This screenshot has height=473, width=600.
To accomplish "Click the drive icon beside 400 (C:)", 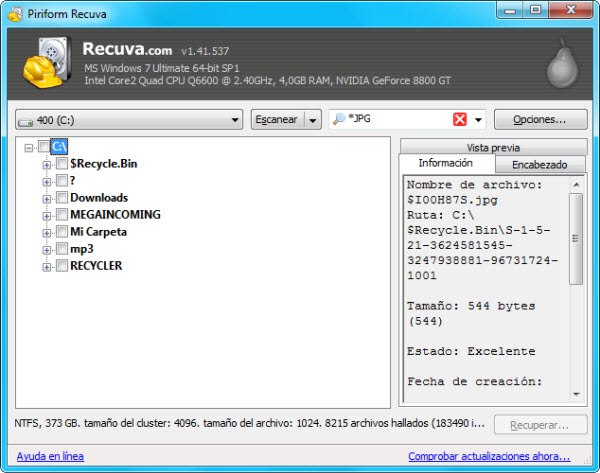I will pos(26,122).
